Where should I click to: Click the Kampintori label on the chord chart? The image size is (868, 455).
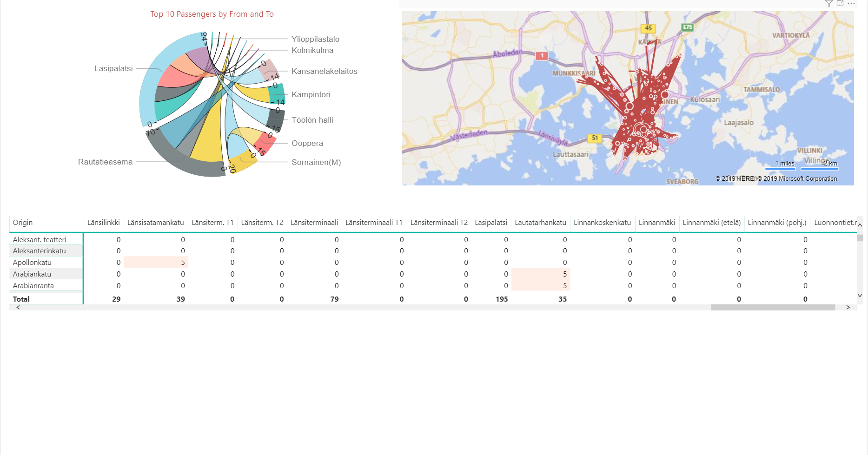point(311,94)
